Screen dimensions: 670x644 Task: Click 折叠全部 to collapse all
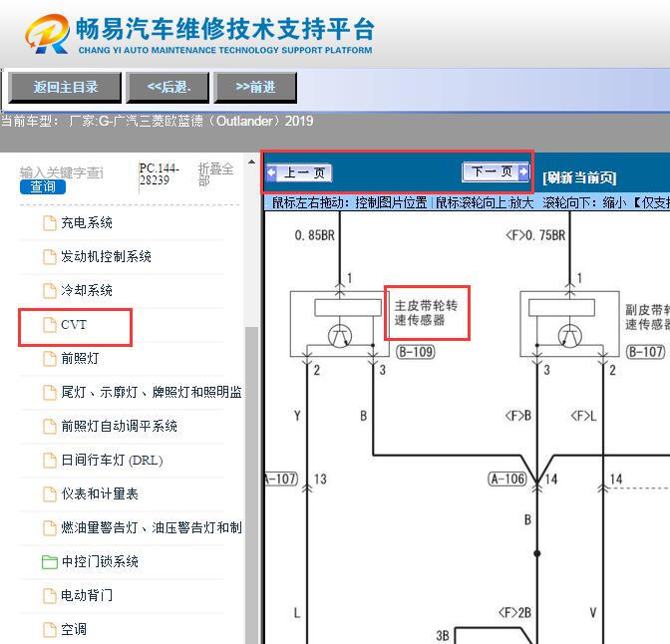(215, 174)
